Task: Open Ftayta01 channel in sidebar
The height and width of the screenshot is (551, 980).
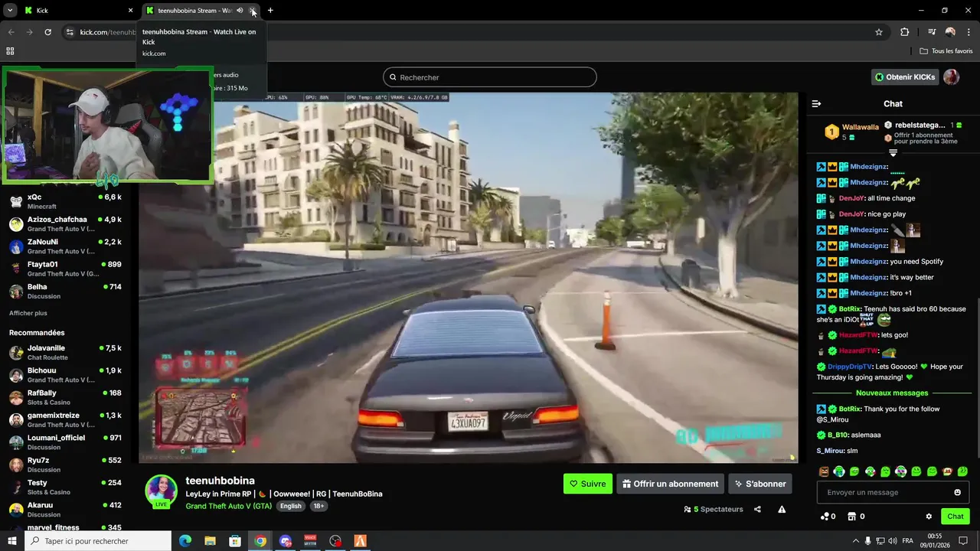Action: (65, 269)
